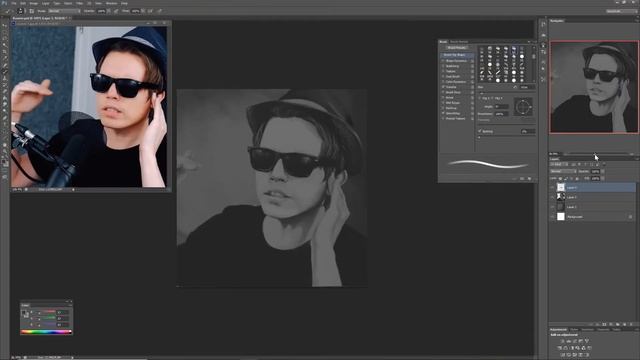This screenshot has height=360, width=640.
Task: Open the File menu
Action: pos(13,3)
